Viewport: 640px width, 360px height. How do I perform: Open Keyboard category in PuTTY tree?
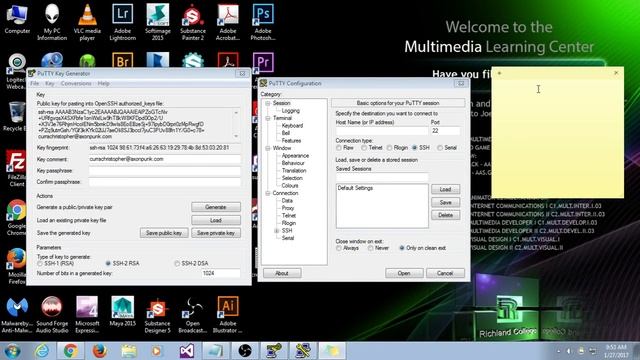coord(292,126)
